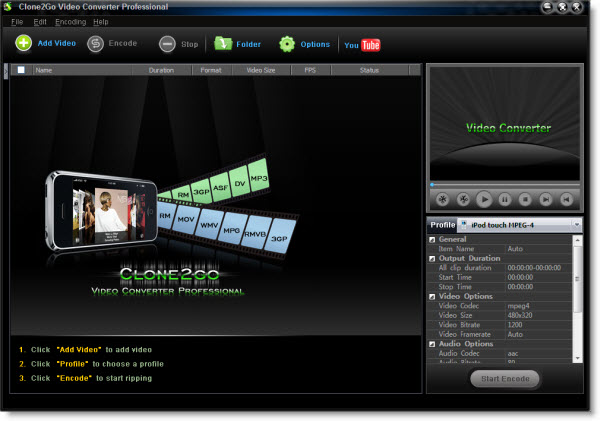Skip to next frame in preview
Image resolution: width=600 pixels, height=421 pixels.
point(546,199)
